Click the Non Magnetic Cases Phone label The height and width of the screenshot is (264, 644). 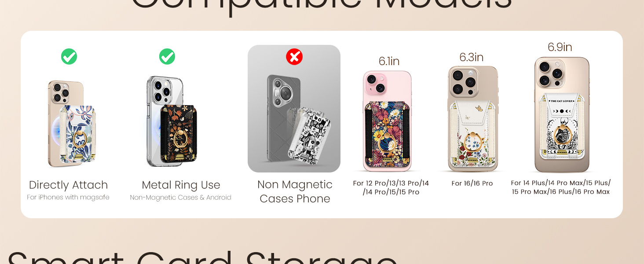coord(295,191)
